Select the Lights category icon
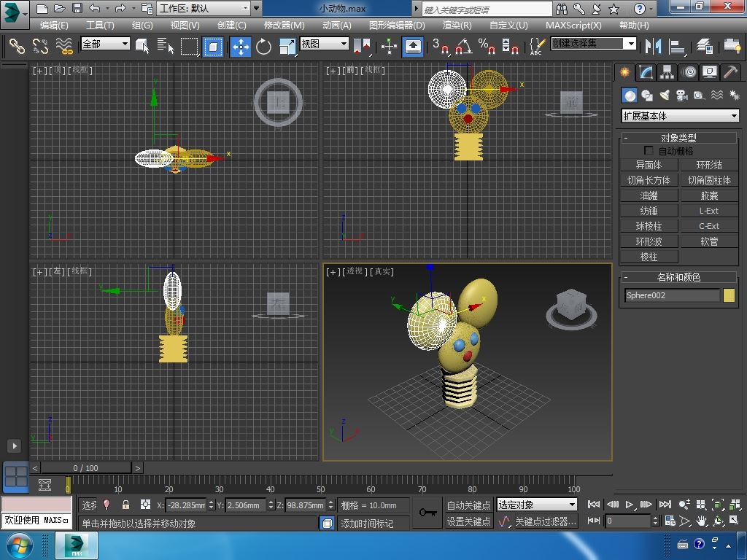747x560 pixels. (x=665, y=96)
